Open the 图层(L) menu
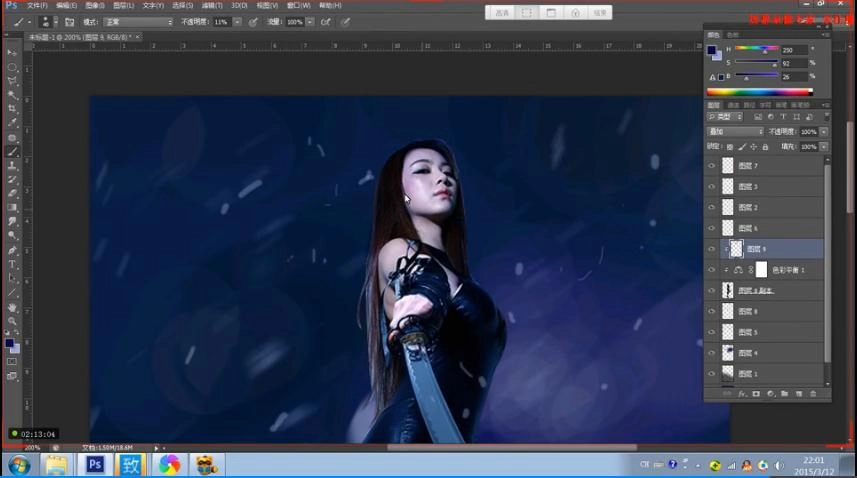Screen dimensions: 857x478 coord(124,5)
